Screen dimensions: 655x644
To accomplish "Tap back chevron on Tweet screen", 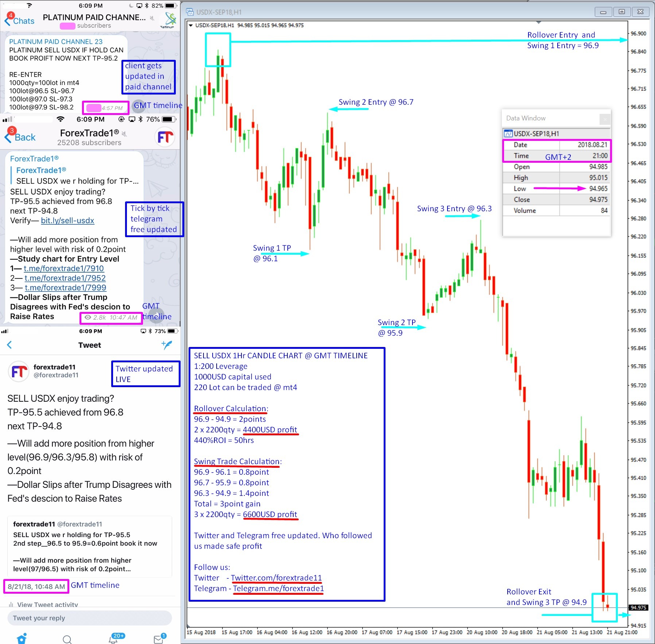I will [x=9, y=345].
